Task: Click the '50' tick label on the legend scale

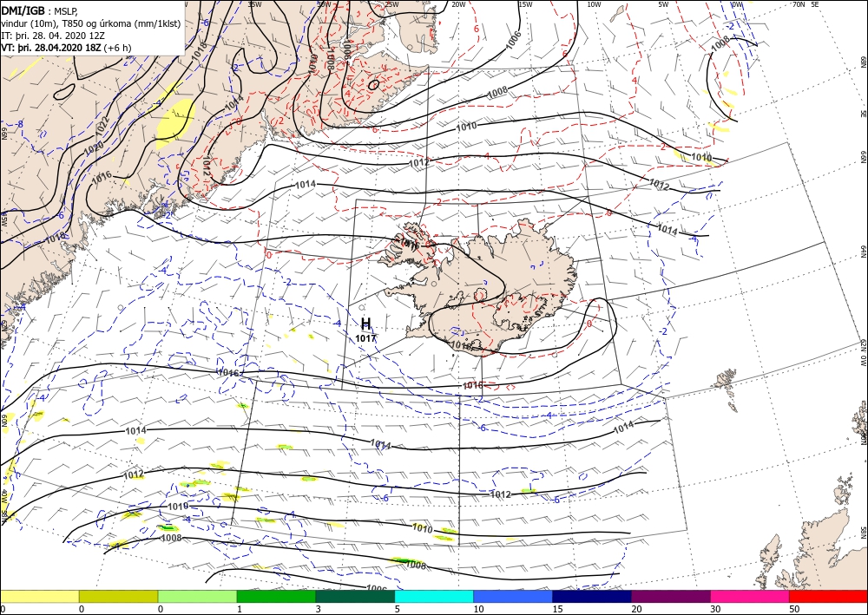Action: [794, 609]
